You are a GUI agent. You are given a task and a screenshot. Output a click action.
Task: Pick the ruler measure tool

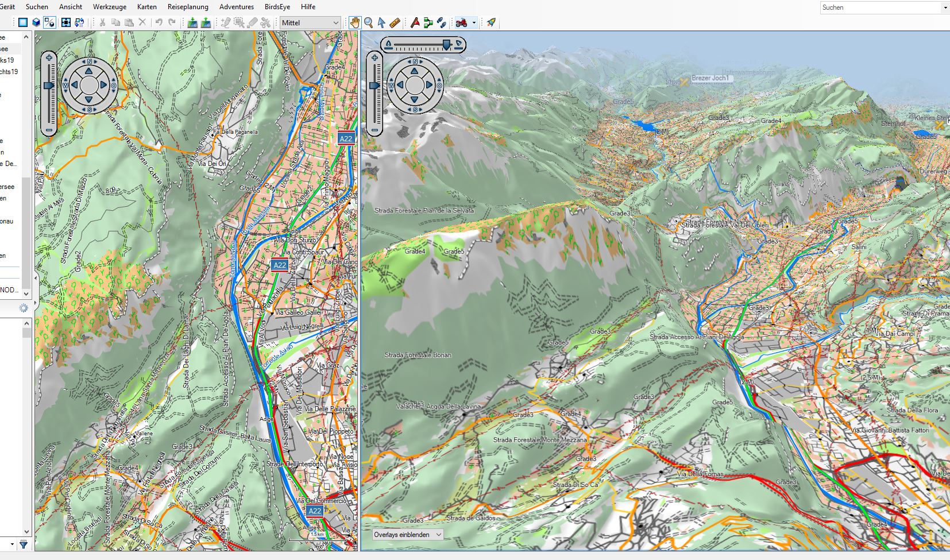[395, 23]
